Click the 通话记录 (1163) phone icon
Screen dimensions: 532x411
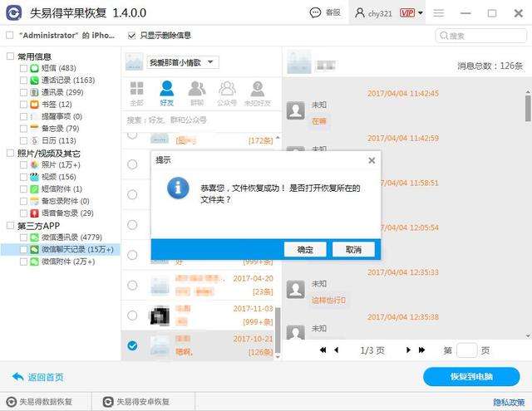coord(34,81)
